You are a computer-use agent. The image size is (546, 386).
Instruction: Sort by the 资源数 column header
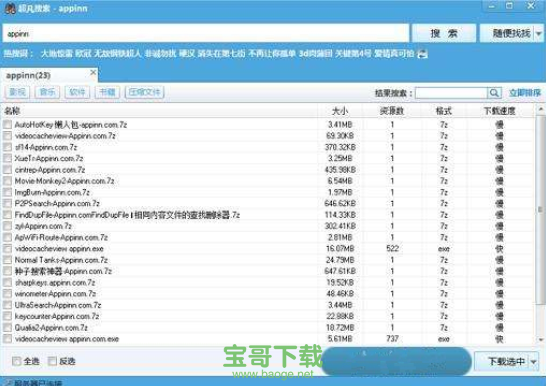click(x=391, y=111)
